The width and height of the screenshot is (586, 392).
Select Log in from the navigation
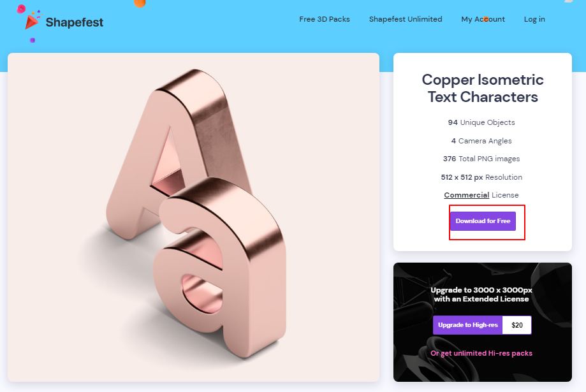534,19
